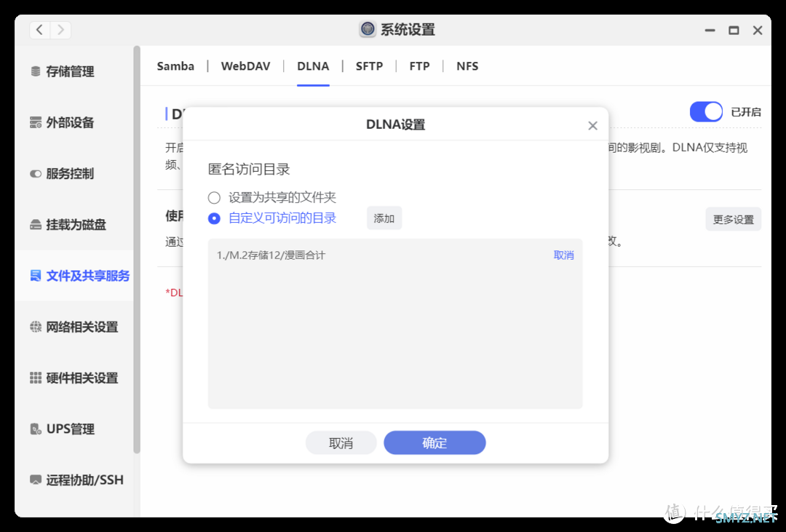Click the directory entry /M.2存储12/漫画合计
The image size is (786, 532).
(271, 255)
